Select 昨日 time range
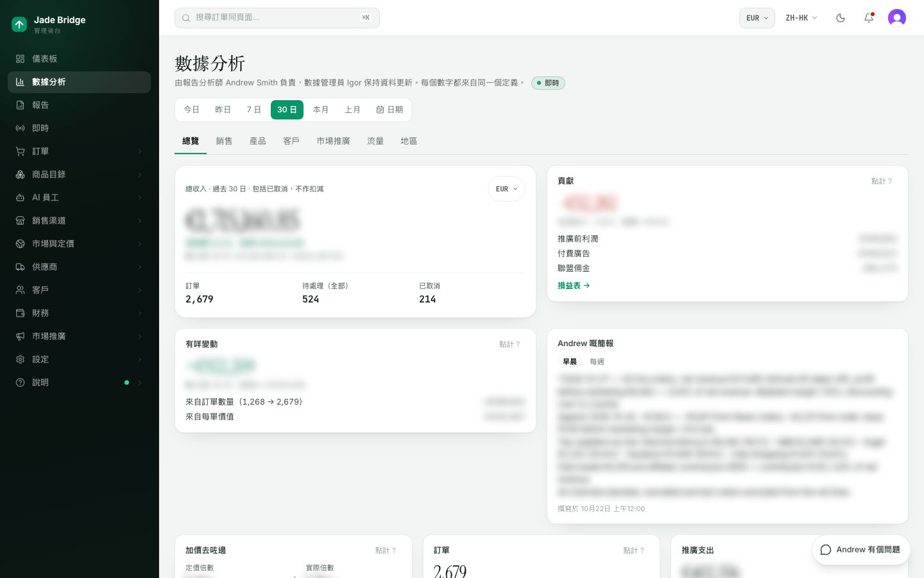The width and height of the screenshot is (924, 578). coord(223,110)
